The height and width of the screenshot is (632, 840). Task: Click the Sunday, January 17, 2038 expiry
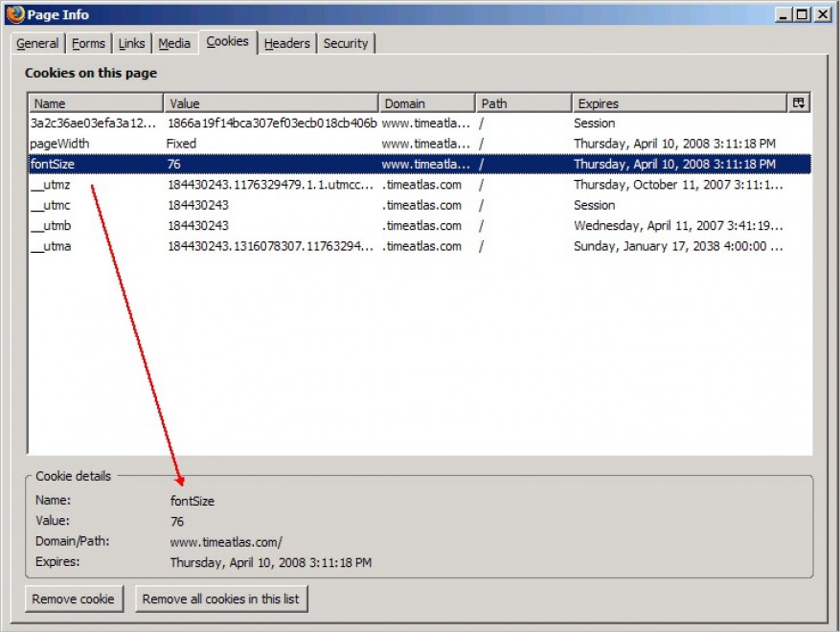point(678,246)
